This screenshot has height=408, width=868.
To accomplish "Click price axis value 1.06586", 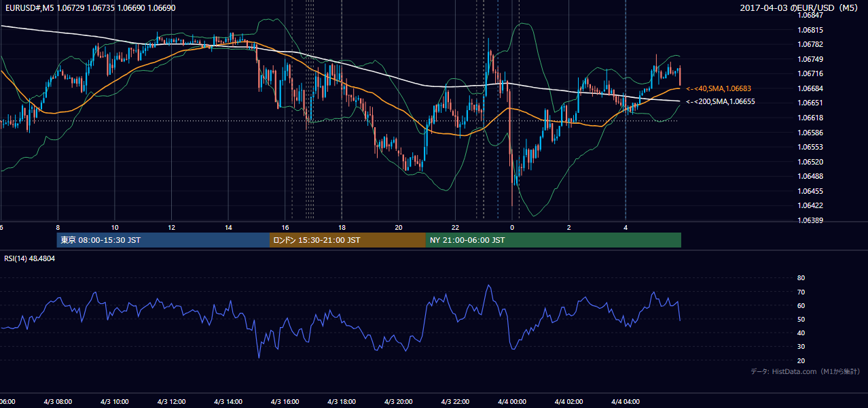I will click(810, 133).
